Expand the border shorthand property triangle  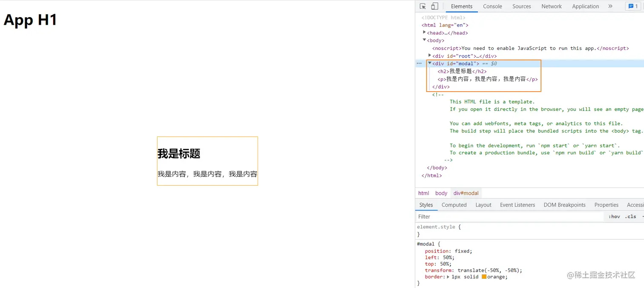pos(448,277)
